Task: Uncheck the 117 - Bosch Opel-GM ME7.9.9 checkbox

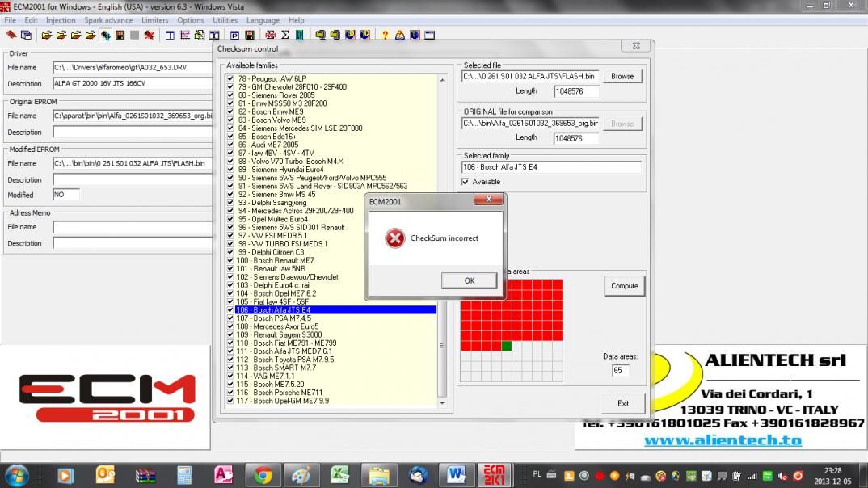Action: pos(230,401)
